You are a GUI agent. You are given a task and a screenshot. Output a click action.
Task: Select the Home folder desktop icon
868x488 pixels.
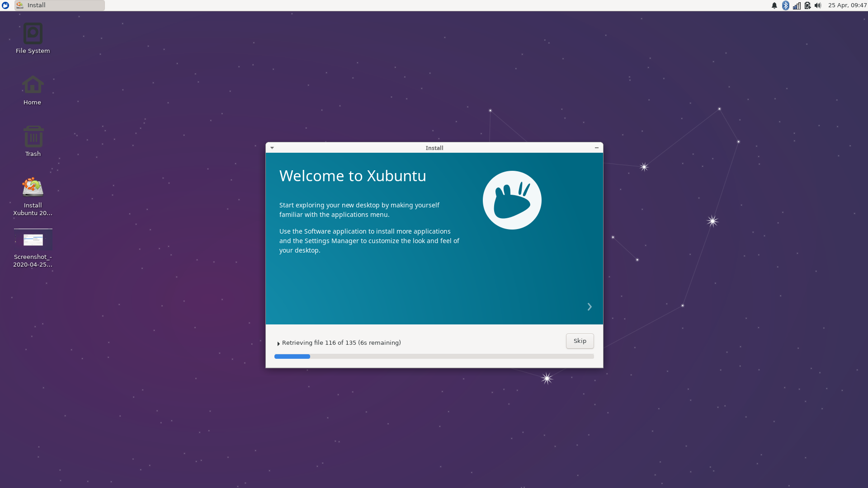click(x=33, y=90)
